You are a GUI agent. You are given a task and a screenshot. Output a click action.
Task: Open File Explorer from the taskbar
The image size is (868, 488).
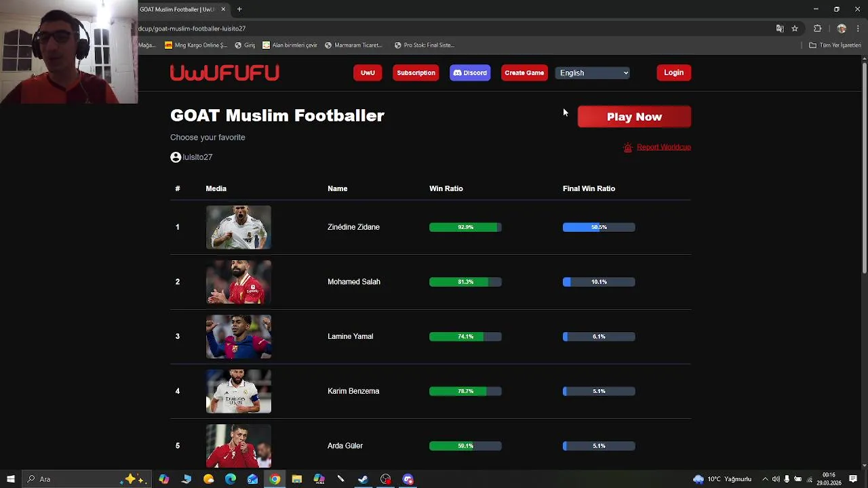click(296, 479)
